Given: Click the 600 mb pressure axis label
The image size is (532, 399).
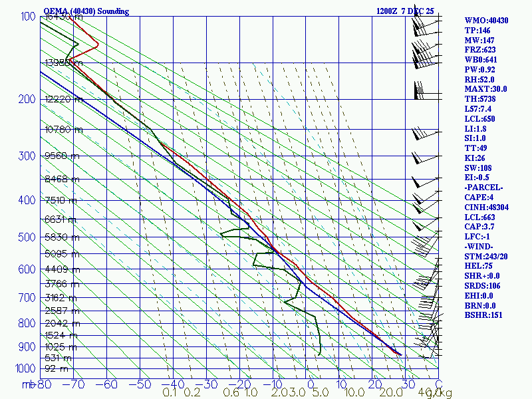Looking at the screenshot, I should (x=27, y=269).
